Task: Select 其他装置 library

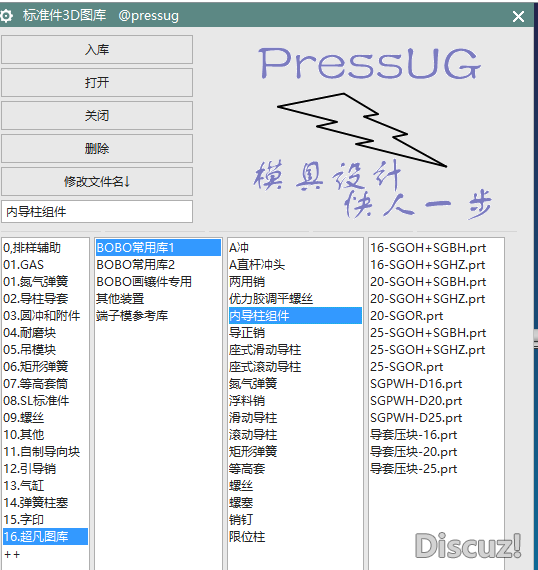Action: (158, 299)
